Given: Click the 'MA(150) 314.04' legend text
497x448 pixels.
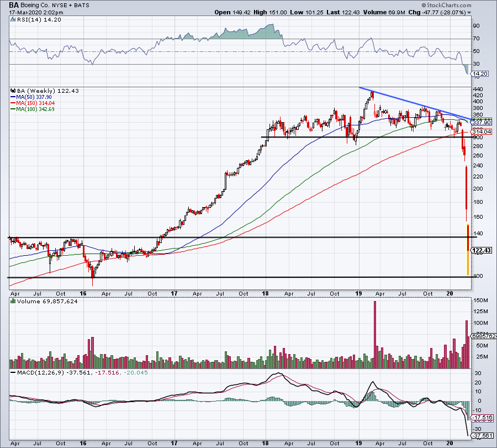Looking at the screenshot, I should (35, 103).
